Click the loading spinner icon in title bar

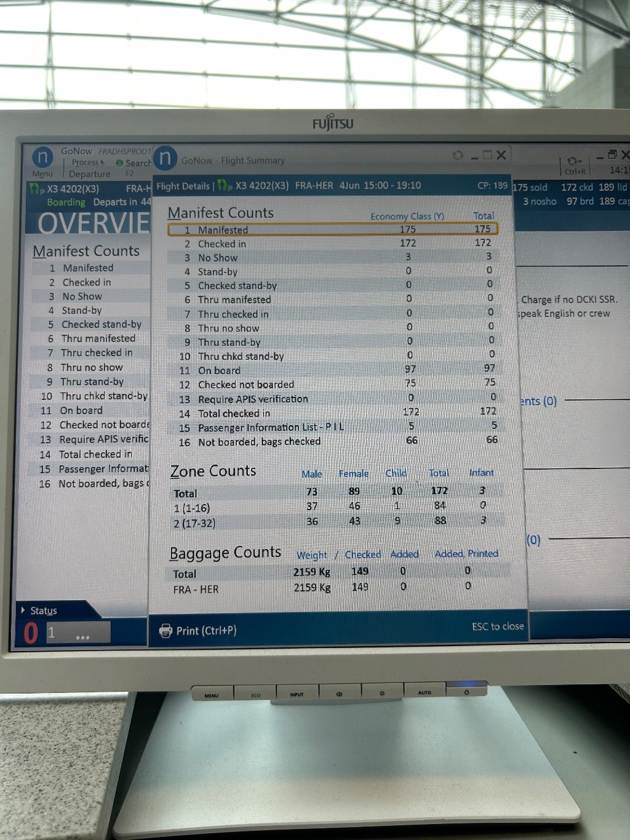pos(458,155)
